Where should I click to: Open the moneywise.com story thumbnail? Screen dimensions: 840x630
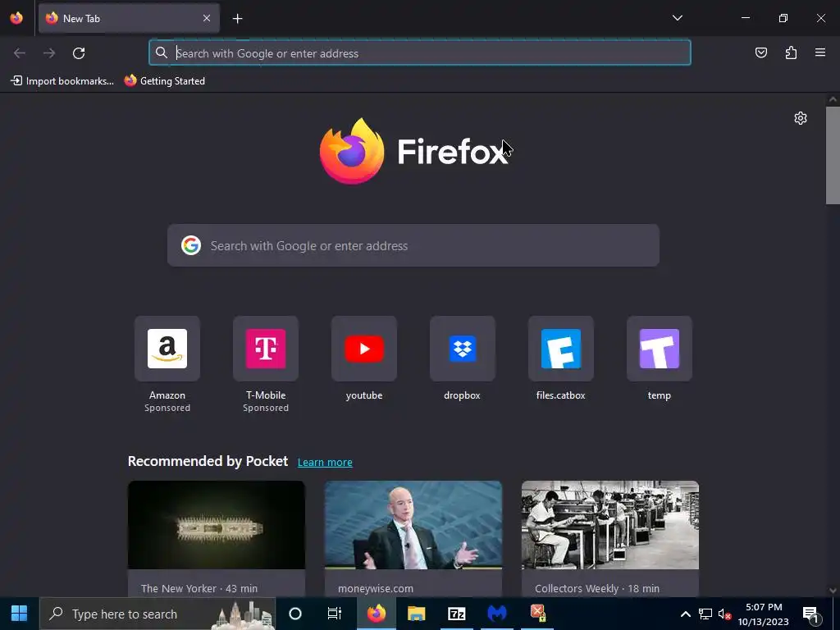pos(413,525)
